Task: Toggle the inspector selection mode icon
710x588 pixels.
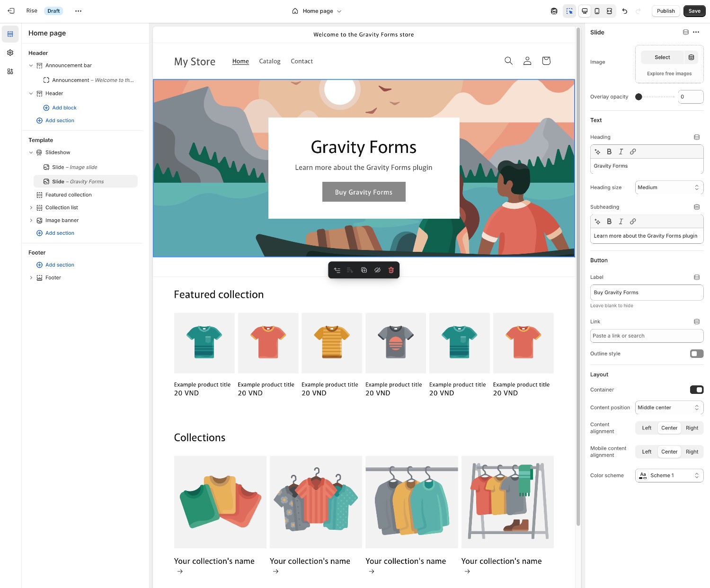Action: pos(569,11)
